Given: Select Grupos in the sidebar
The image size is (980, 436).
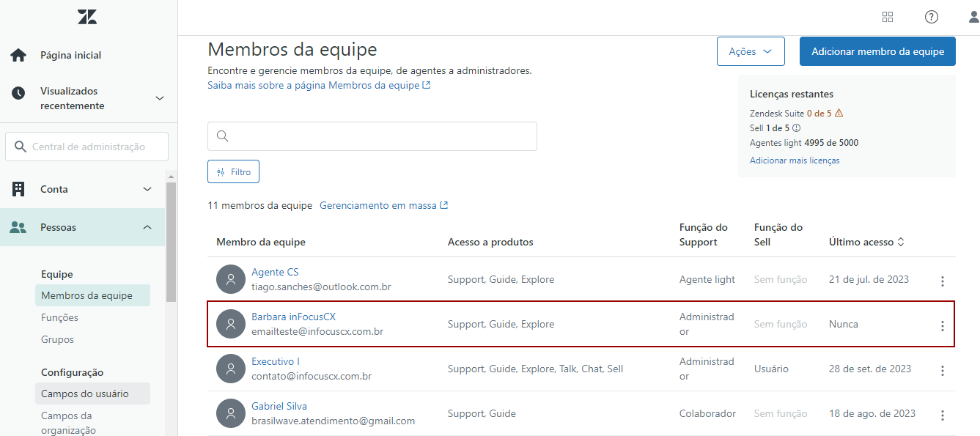Looking at the screenshot, I should [x=57, y=339].
